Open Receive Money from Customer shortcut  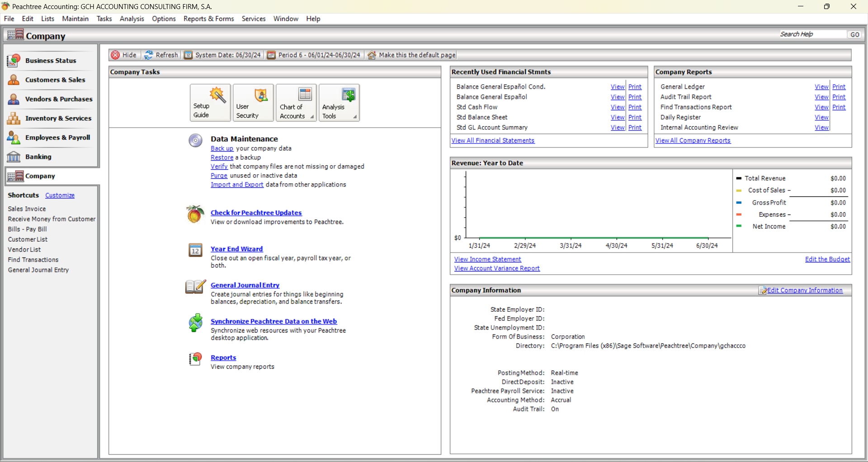click(52, 219)
